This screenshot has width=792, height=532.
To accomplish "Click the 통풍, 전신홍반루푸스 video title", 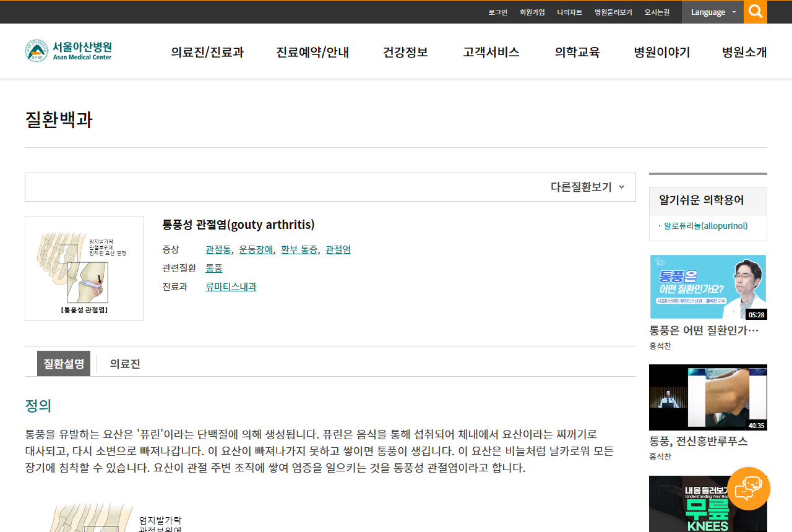I will click(x=699, y=441).
